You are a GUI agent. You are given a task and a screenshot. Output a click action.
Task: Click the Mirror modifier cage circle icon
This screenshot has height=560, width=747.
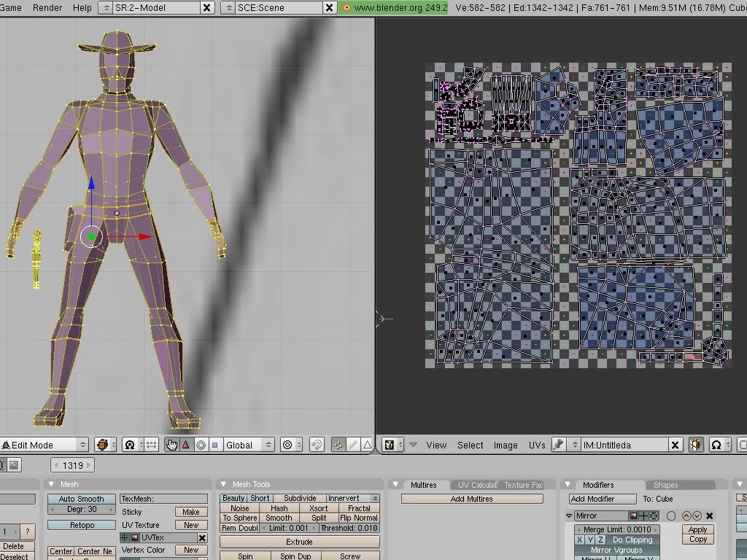click(671, 516)
